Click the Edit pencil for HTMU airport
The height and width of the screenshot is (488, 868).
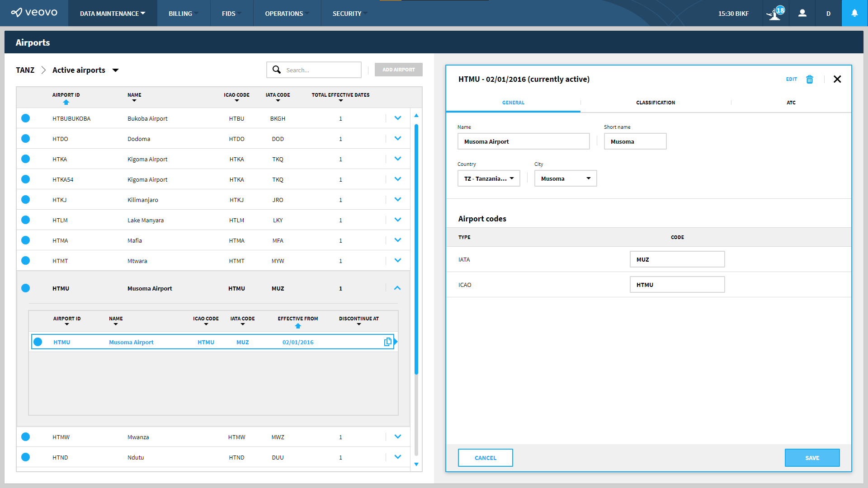(x=792, y=79)
